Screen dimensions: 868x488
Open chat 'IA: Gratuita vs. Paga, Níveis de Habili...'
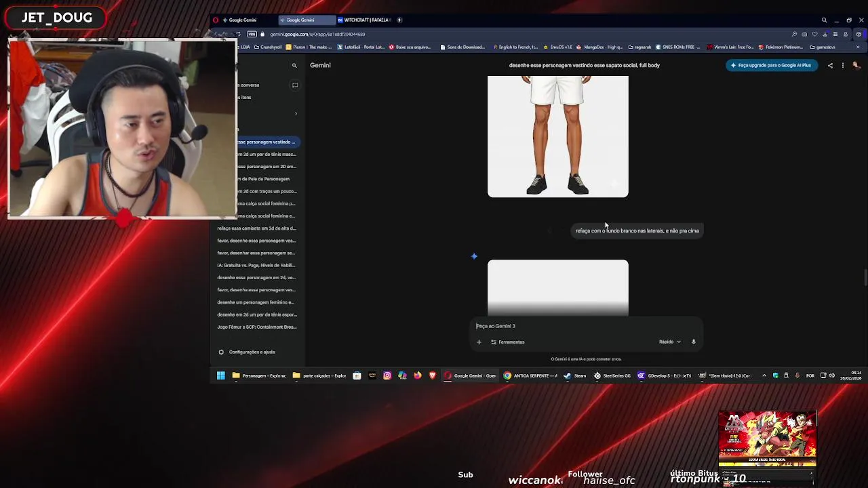(x=256, y=265)
